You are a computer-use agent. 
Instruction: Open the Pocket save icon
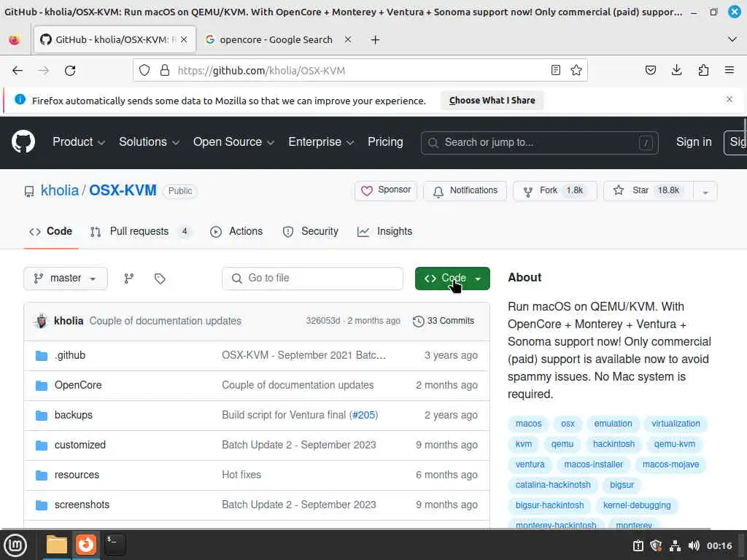(650, 71)
